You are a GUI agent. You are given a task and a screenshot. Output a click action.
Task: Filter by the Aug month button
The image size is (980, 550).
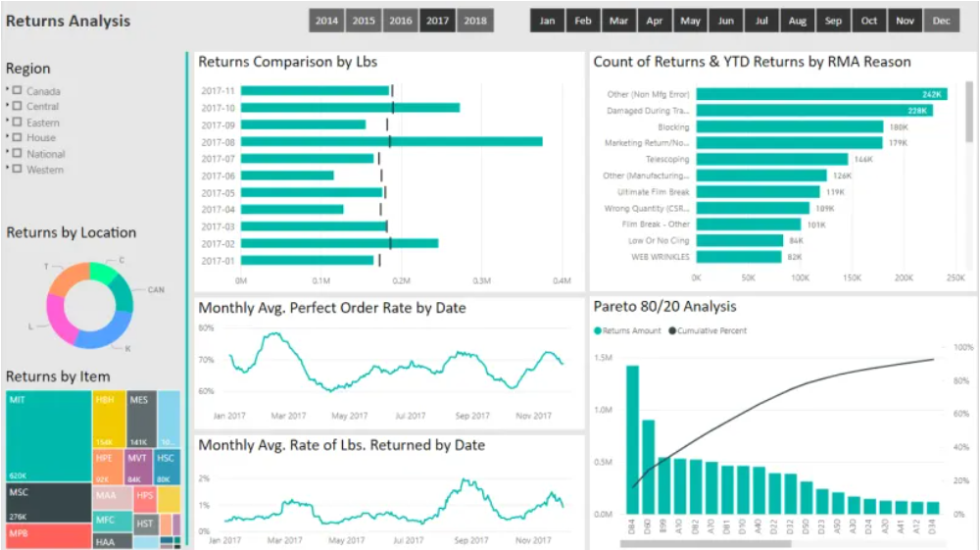tap(798, 21)
